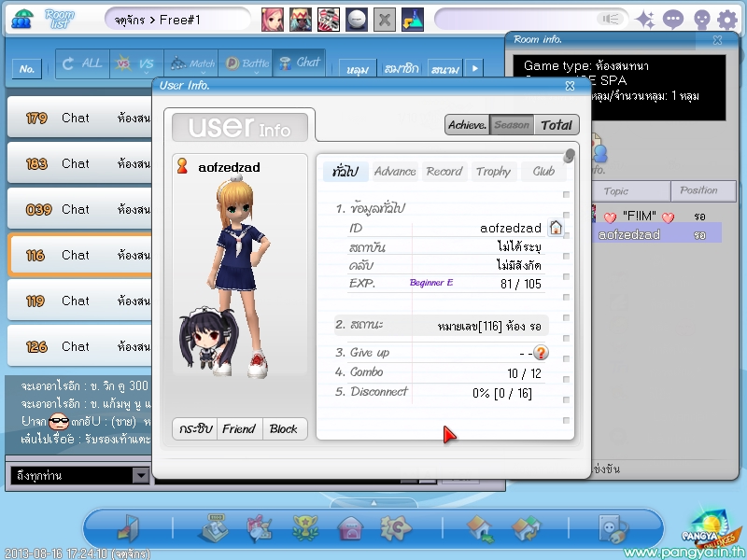Viewport: 747px width, 560px height.
Task: Click the Topic column header
Action: (x=631, y=191)
